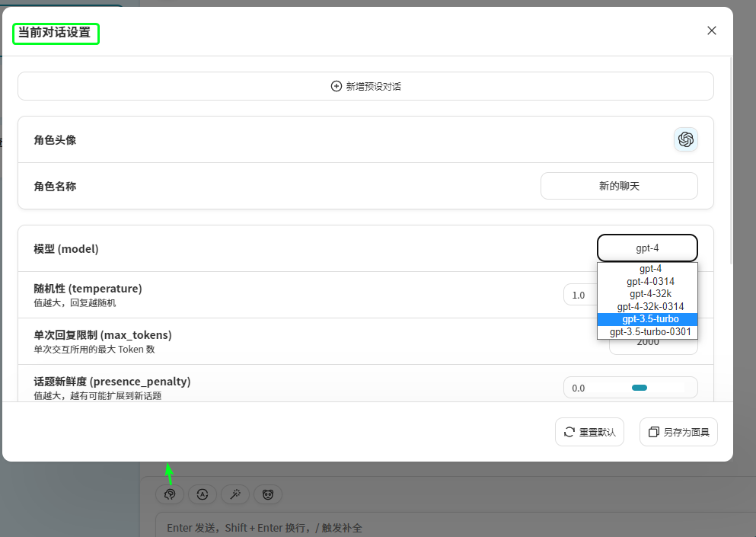Open the model dropdown showing gpt-4

point(647,248)
